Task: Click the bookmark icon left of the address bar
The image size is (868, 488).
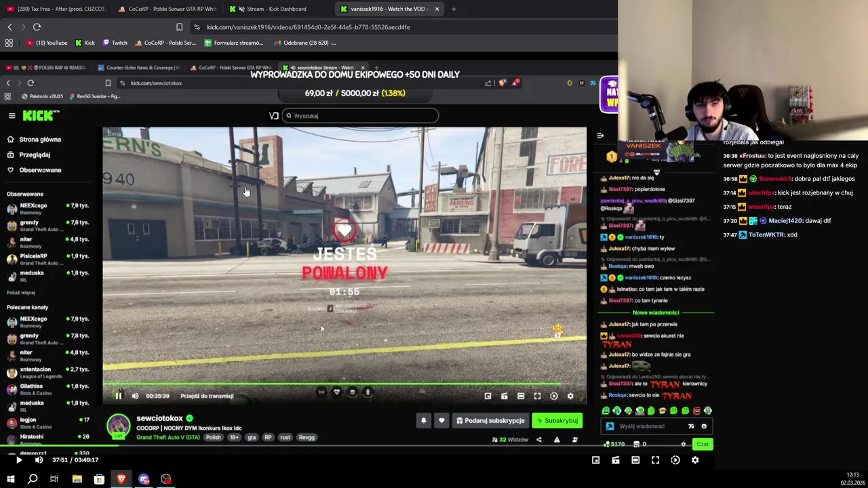Action: point(179,27)
